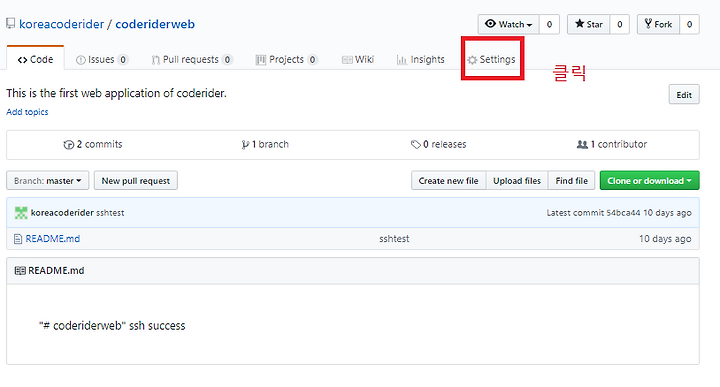
Task: Open the Pull requests tab
Action: (x=192, y=60)
